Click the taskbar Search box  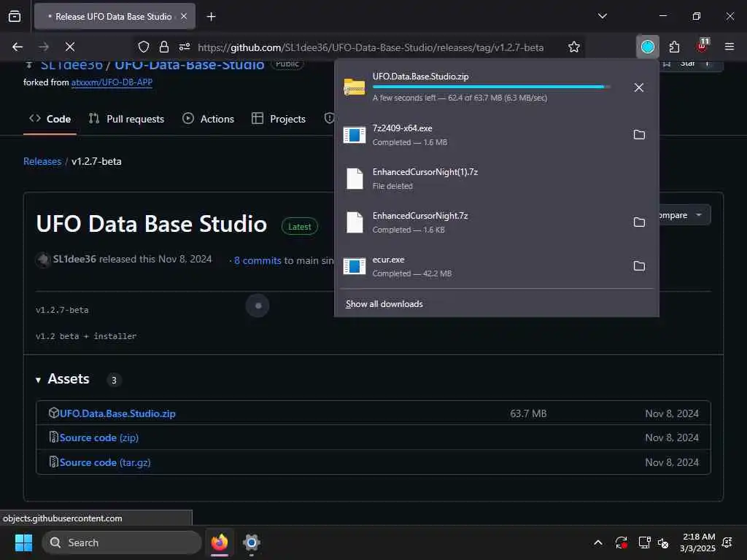122,542
